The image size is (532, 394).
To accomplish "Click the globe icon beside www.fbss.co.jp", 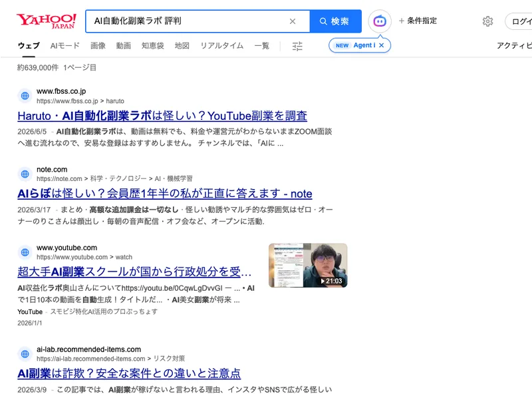I will (25, 96).
